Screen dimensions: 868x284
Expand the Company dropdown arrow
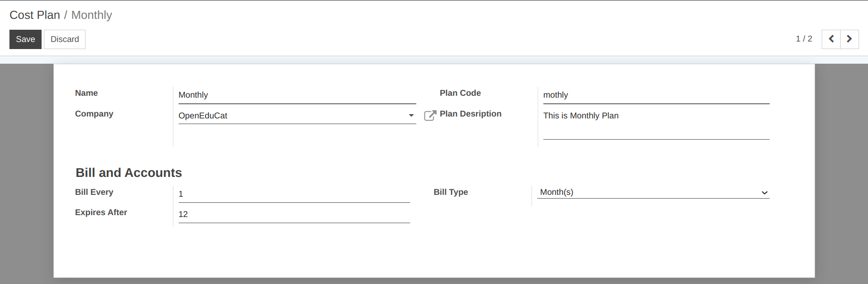click(x=411, y=116)
